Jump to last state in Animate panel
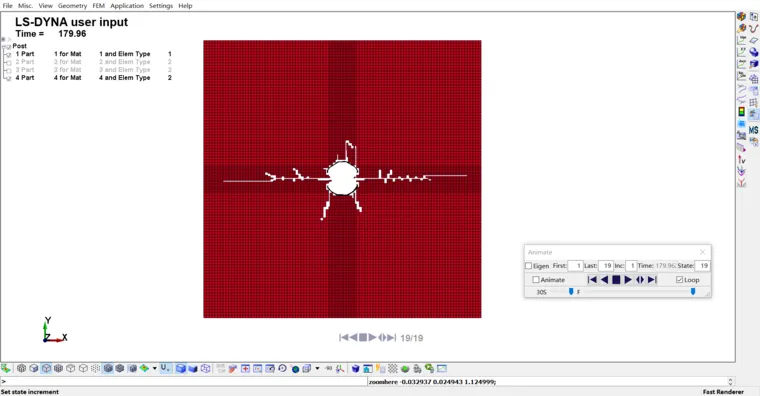The height and width of the screenshot is (396, 760). coord(652,280)
